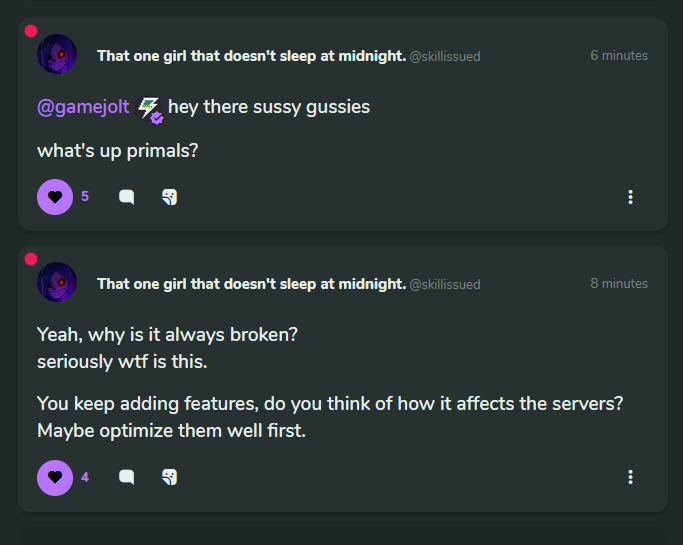The image size is (683, 545).
Task: Follow the @gamejolt mention link
Action: pos(83,107)
